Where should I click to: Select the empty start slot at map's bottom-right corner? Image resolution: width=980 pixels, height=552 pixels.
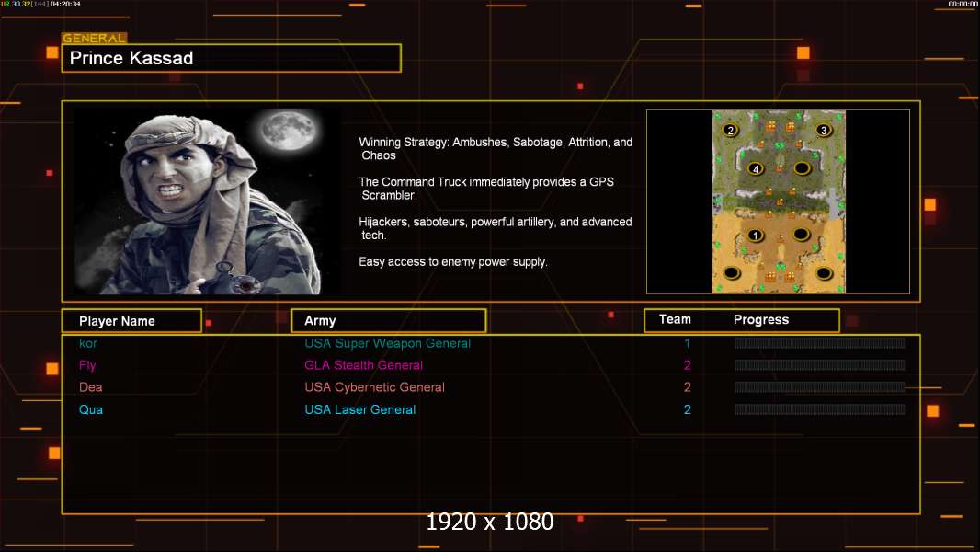[824, 272]
